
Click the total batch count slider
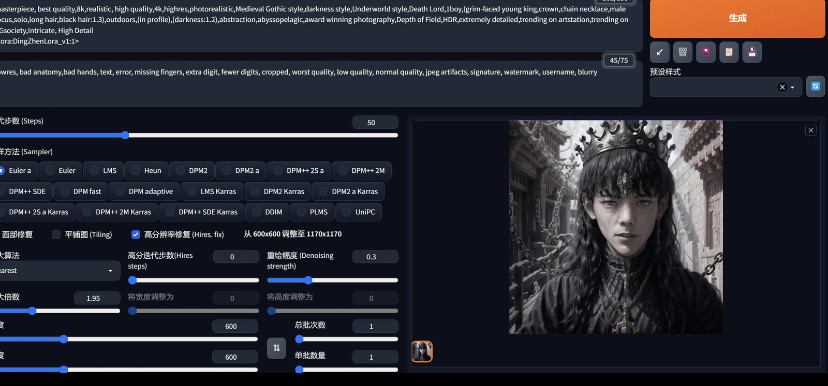[346, 339]
